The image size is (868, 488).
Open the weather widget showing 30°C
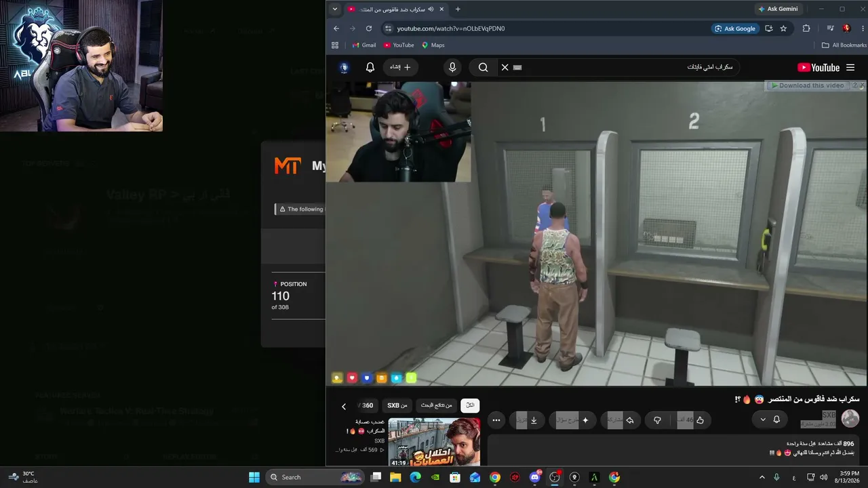[x=22, y=477]
